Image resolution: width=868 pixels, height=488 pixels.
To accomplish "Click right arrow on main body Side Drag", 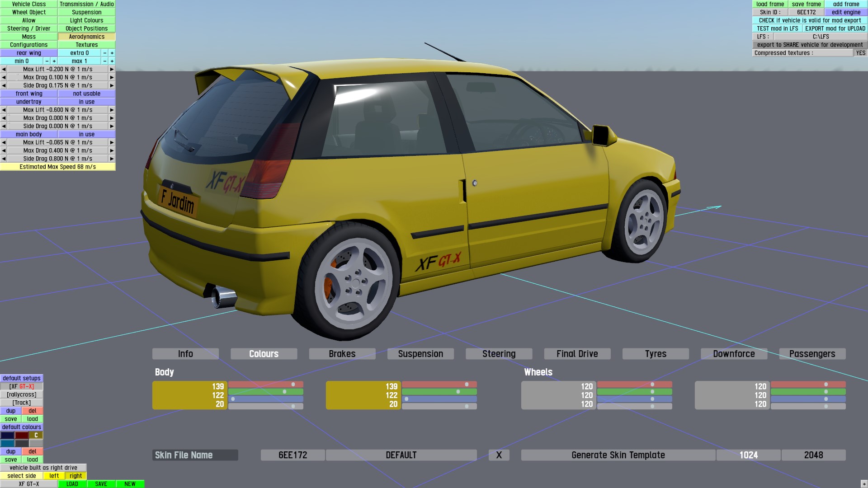I will [x=112, y=159].
